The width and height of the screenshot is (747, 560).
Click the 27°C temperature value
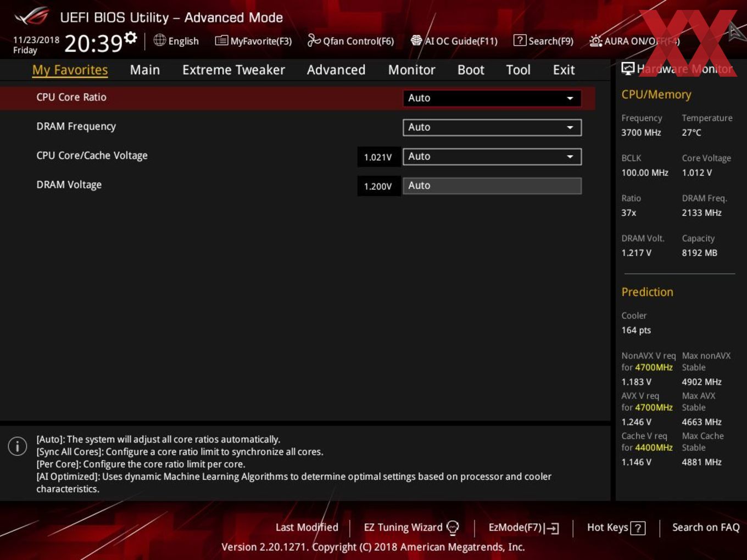(x=692, y=132)
